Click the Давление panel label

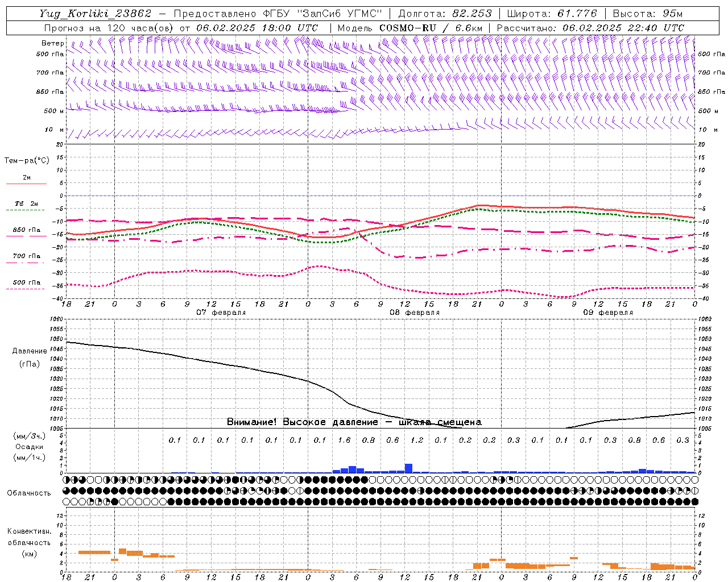30,351
